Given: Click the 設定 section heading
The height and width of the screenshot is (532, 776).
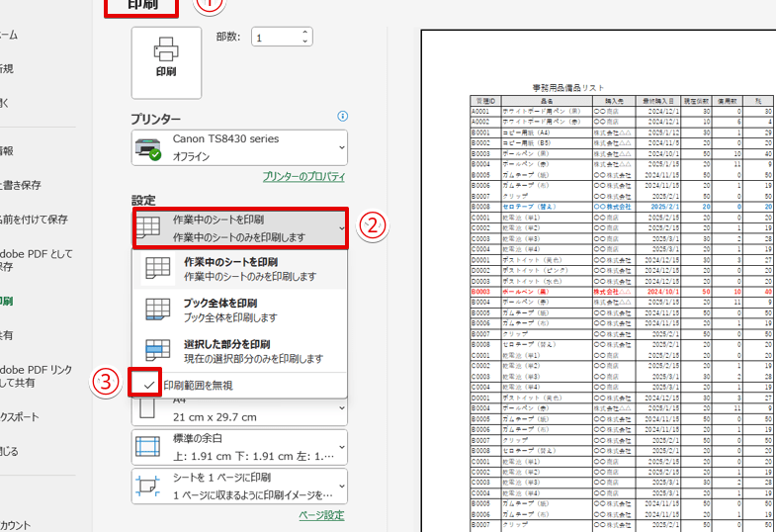Looking at the screenshot, I should tap(143, 200).
